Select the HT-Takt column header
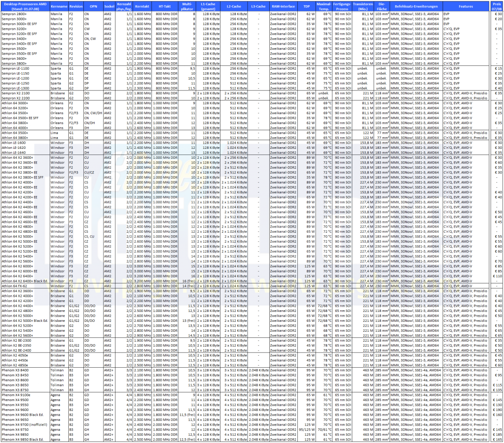This screenshot has height=443, width=504. pos(165,6)
